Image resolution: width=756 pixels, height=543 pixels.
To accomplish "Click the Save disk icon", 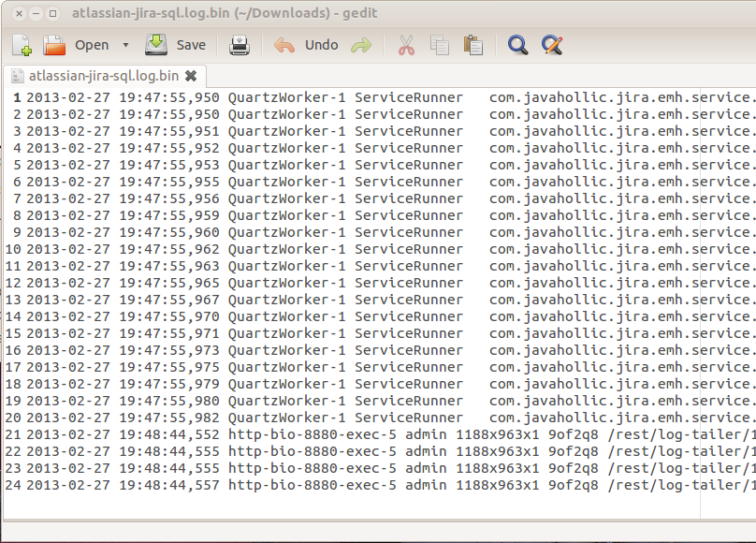I will tap(156, 45).
